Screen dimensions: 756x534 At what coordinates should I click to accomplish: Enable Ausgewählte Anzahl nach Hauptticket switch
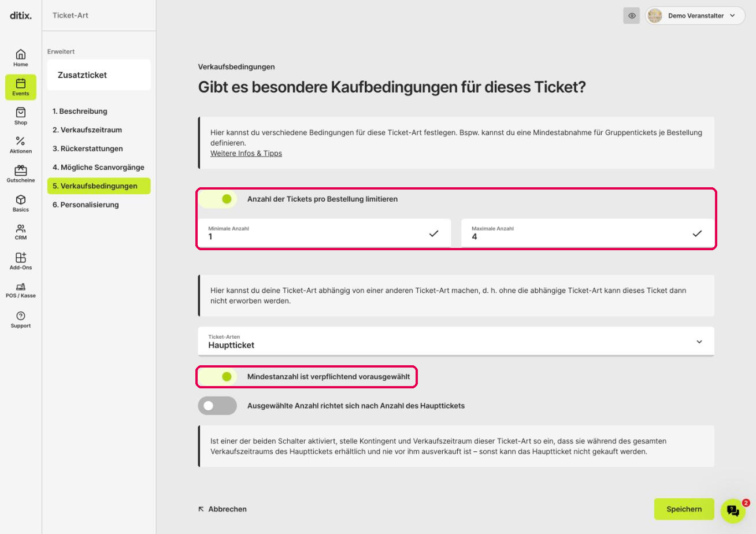[x=218, y=406]
